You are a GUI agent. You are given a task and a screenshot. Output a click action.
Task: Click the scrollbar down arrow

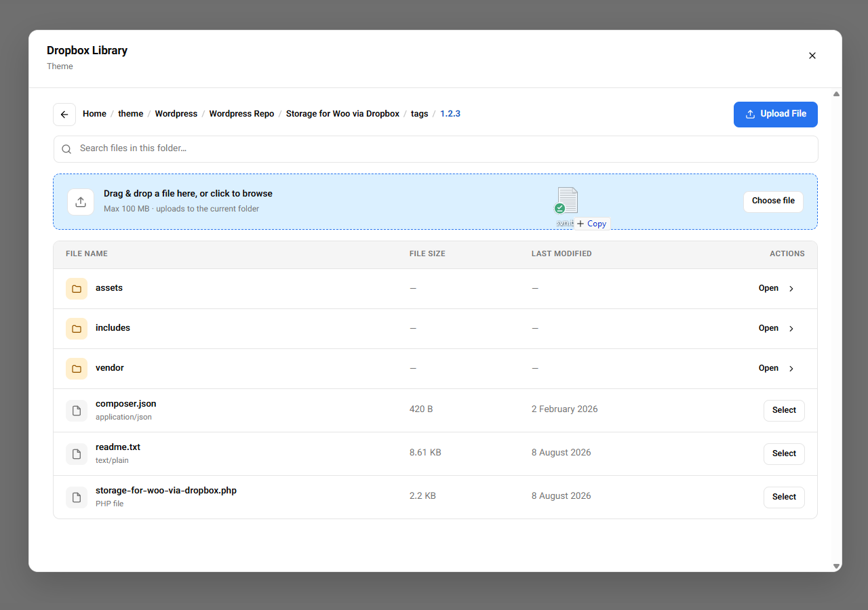tap(837, 566)
